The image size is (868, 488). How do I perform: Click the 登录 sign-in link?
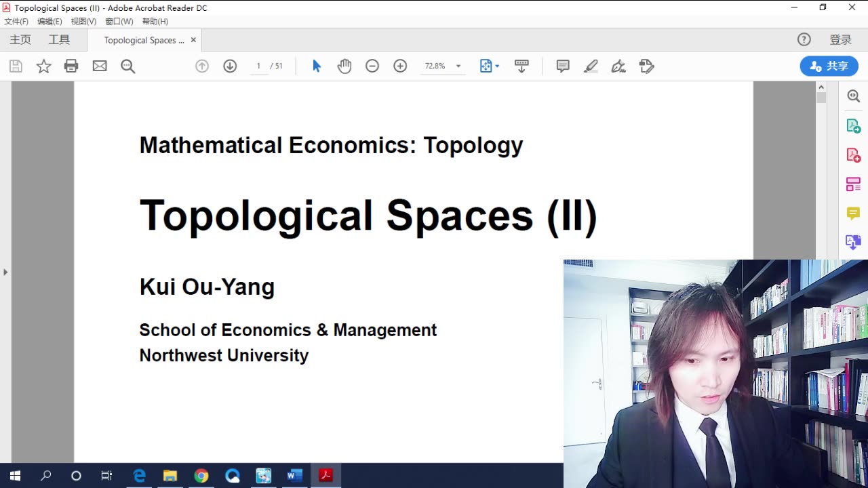click(841, 40)
